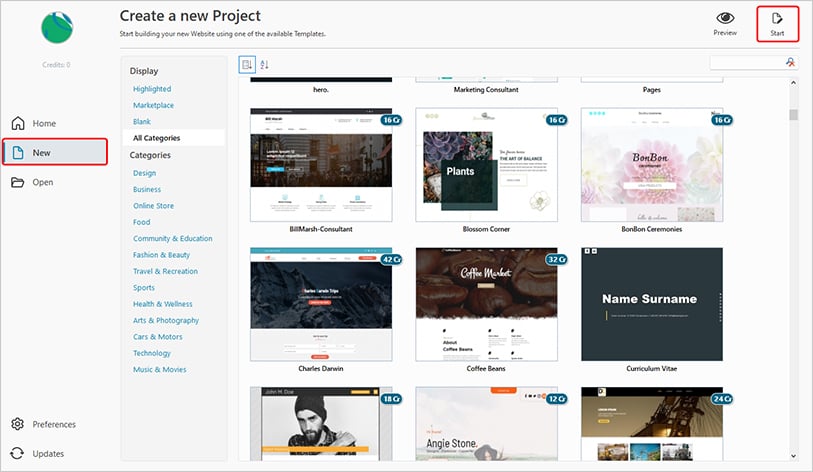The image size is (813, 472).
Task: Select the Charles Darwin template thumbnail
Action: point(321,304)
